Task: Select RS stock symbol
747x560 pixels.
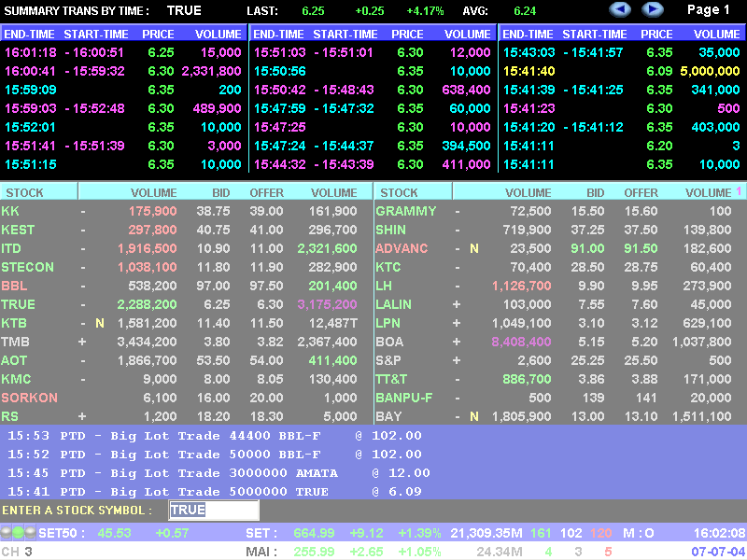Action: pyautogui.click(x=9, y=416)
